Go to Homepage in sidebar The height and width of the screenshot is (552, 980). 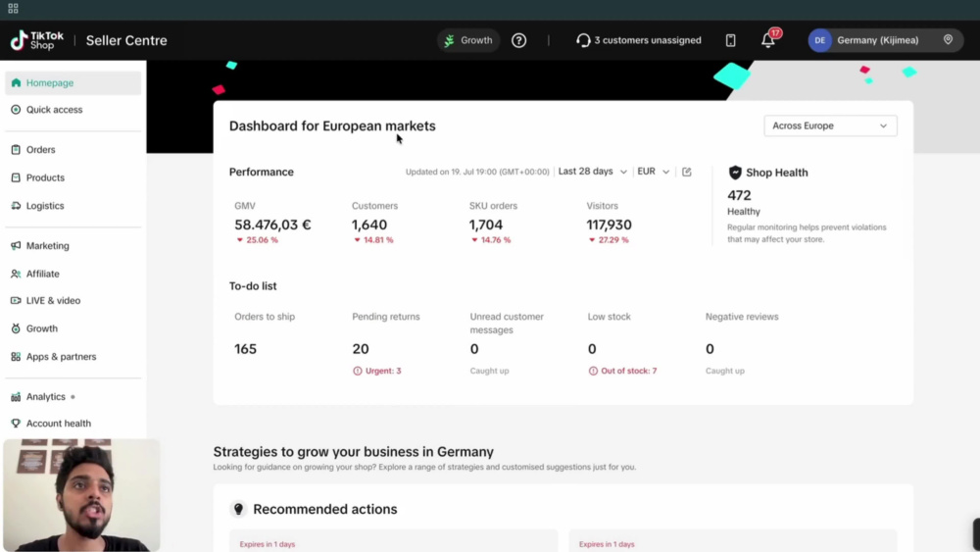coord(73,82)
